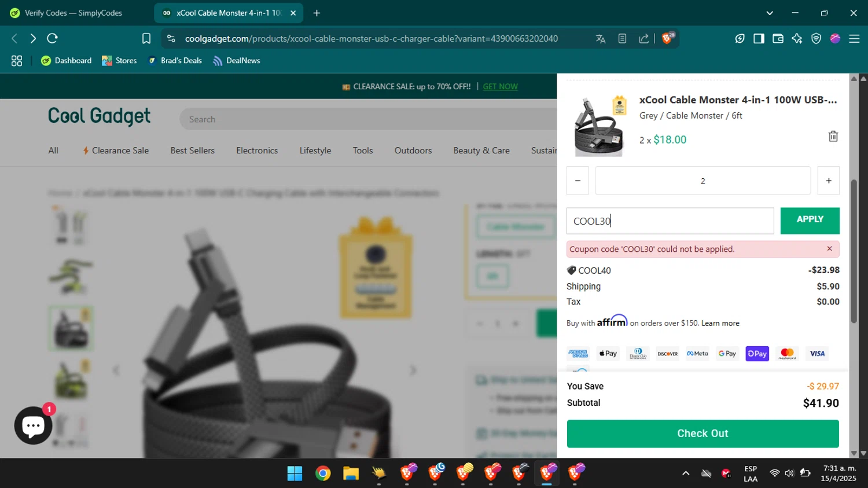Open Beauty & Care menu item
This screenshot has height=488, width=868.
pos(481,151)
